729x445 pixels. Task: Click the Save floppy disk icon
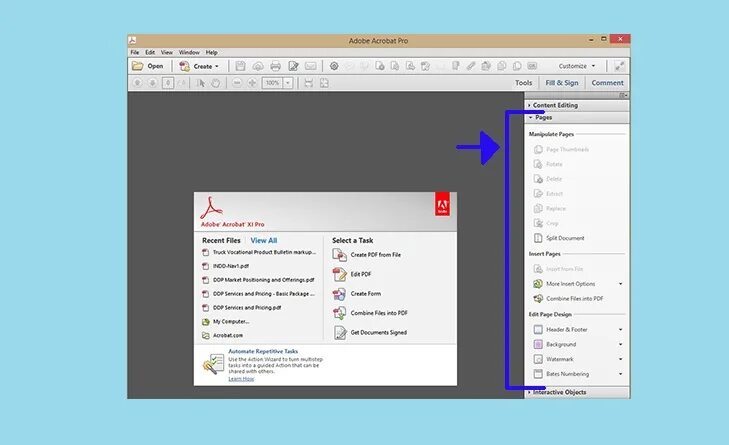click(x=240, y=66)
